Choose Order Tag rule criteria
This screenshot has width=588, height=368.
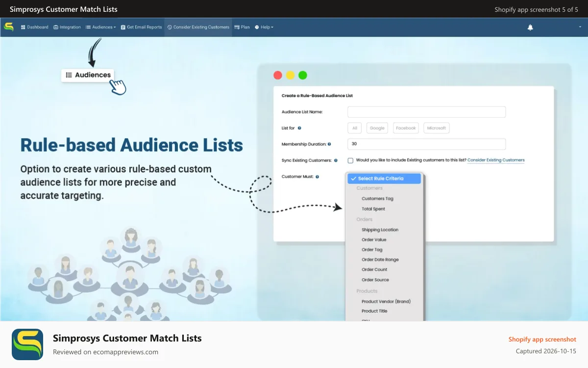[372, 250]
